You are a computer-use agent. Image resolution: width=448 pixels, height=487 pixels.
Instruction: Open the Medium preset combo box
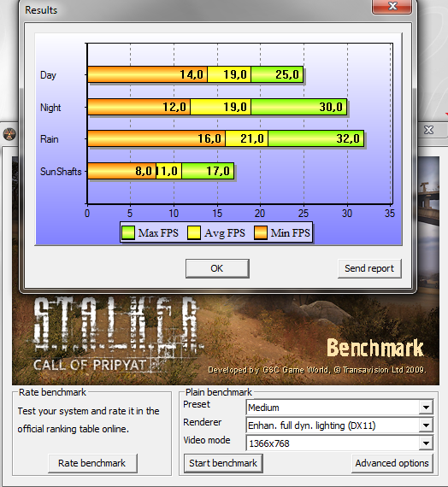click(339, 408)
